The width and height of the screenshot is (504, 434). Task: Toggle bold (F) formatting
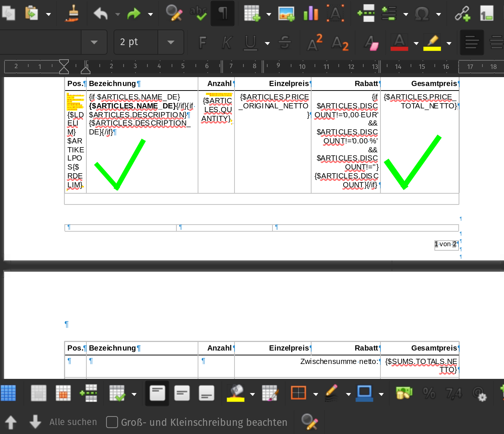tap(202, 43)
